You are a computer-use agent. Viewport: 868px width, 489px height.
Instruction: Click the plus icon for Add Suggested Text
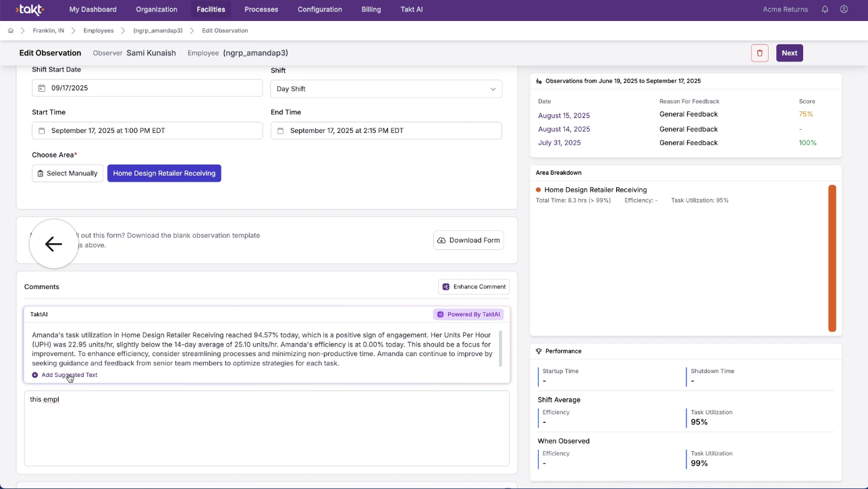coord(35,375)
